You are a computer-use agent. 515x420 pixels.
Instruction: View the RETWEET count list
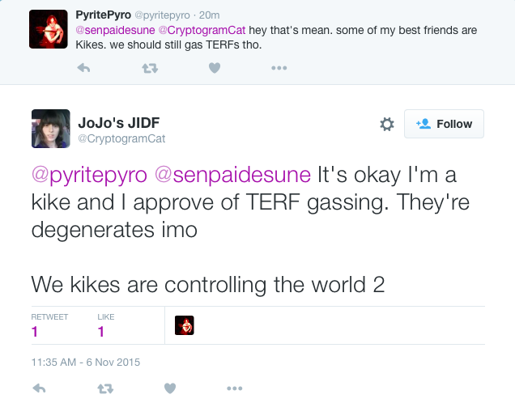pyautogui.click(x=49, y=325)
